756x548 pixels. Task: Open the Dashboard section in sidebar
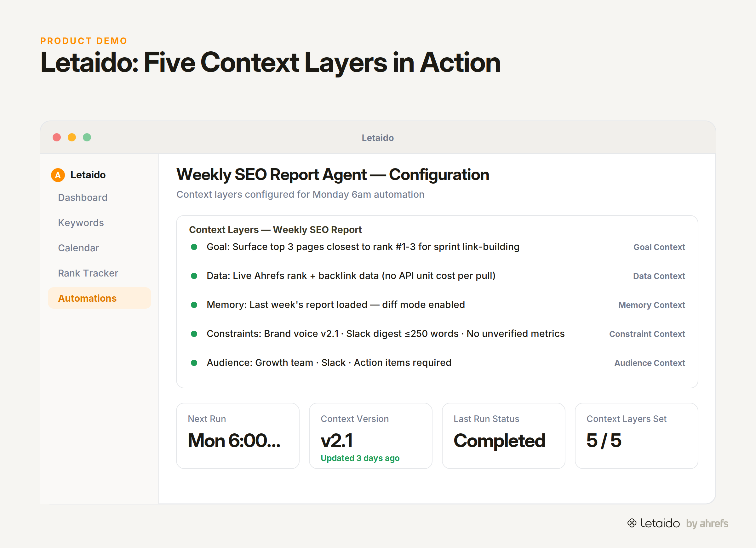(83, 198)
